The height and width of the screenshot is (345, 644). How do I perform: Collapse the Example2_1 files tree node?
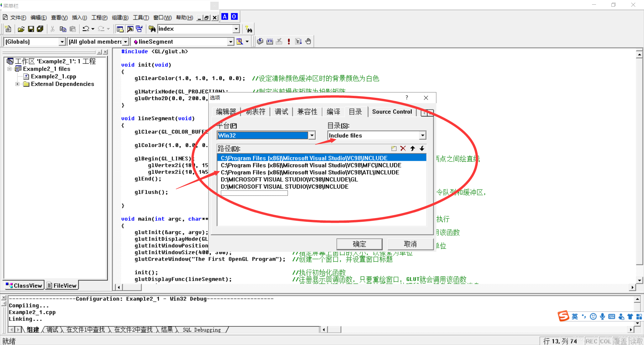pyautogui.click(x=9, y=69)
